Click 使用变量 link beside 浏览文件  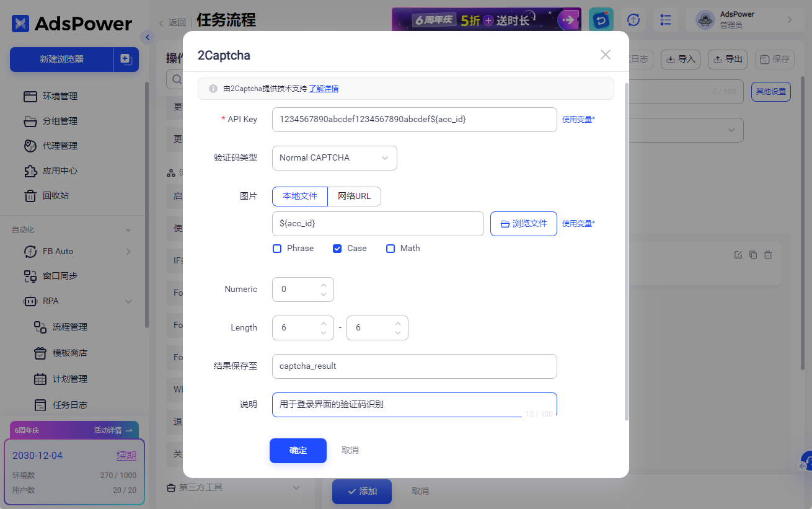point(578,224)
